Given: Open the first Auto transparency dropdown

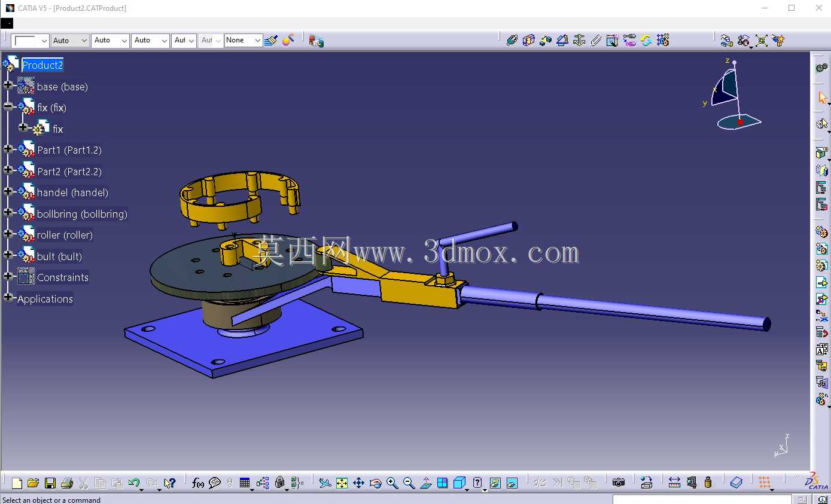Looking at the screenshot, I should pyautogui.click(x=70, y=41).
